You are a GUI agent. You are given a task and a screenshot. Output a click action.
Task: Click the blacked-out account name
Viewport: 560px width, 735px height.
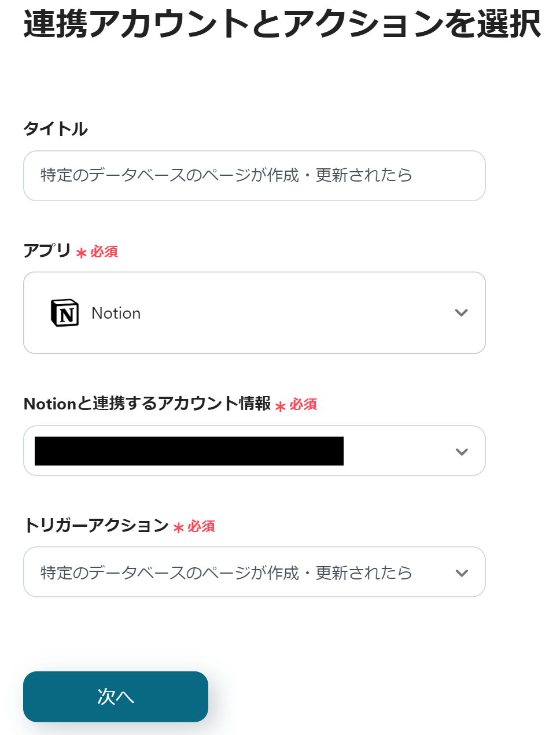(x=189, y=451)
